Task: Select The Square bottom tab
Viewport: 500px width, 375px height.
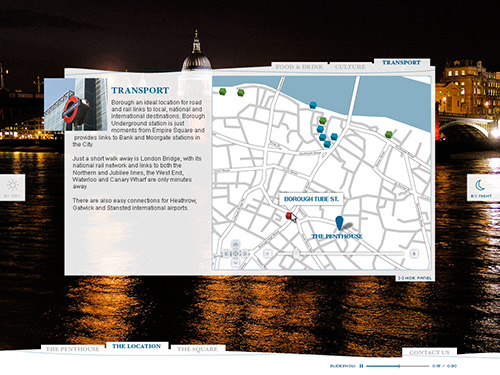Action: (198, 349)
